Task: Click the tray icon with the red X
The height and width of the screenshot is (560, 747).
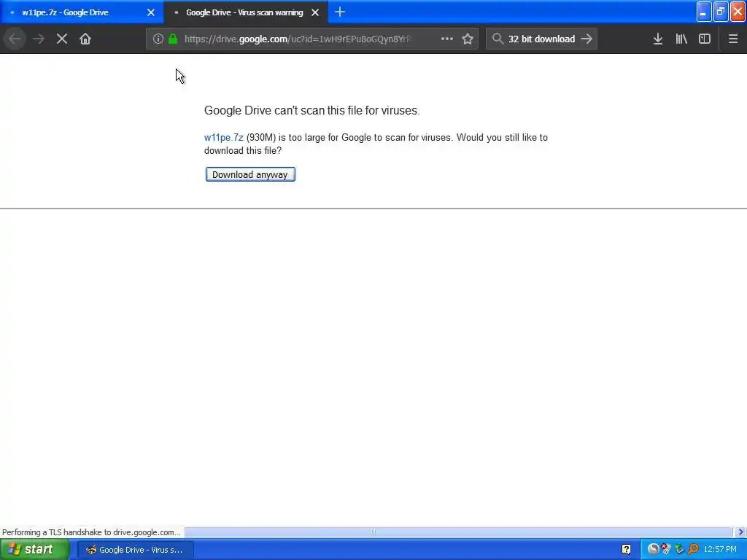Action: click(666, 549)
